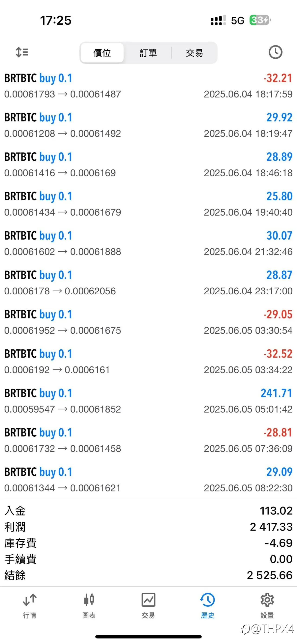Image resolution: width=297 pixels, height=644 pixels.
Task: Open the trade with profit 30.07
Action: (148, 244)
